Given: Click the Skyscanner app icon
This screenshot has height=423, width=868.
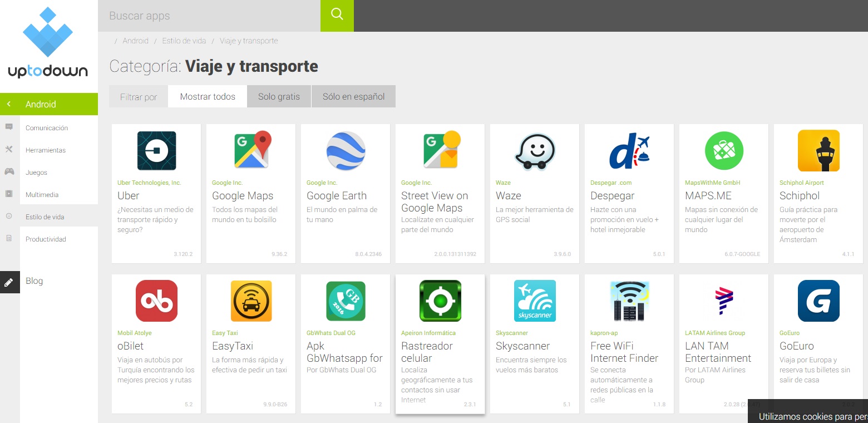Looking at the screenshot, I should click(x=535, y=301).
